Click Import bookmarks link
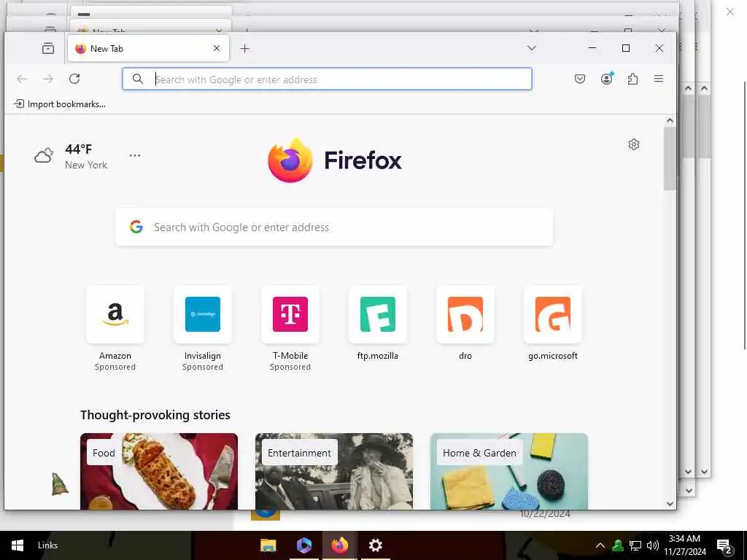This screenshot has width=747, height=560. [x=60, y=104]
